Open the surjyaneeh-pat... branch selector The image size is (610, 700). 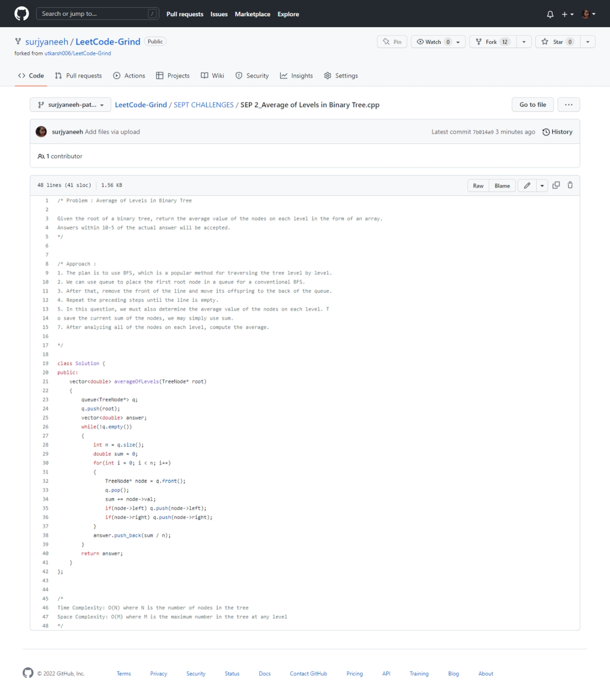click(x=71, y=105)
